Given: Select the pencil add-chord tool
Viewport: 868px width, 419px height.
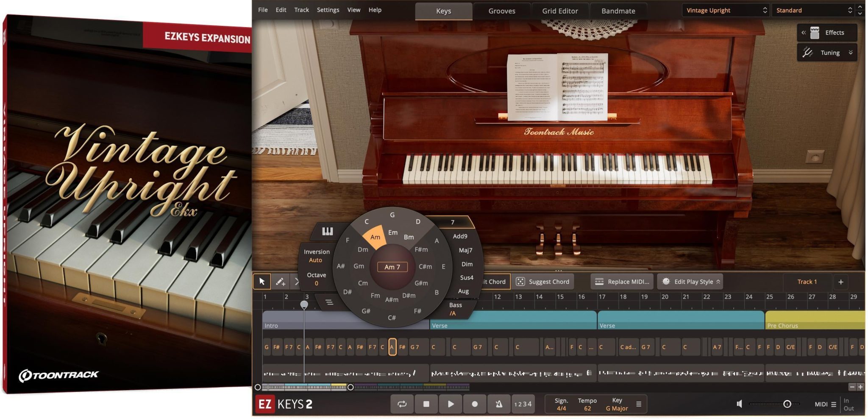Looking at the screenshot, I should pos(280,282).
